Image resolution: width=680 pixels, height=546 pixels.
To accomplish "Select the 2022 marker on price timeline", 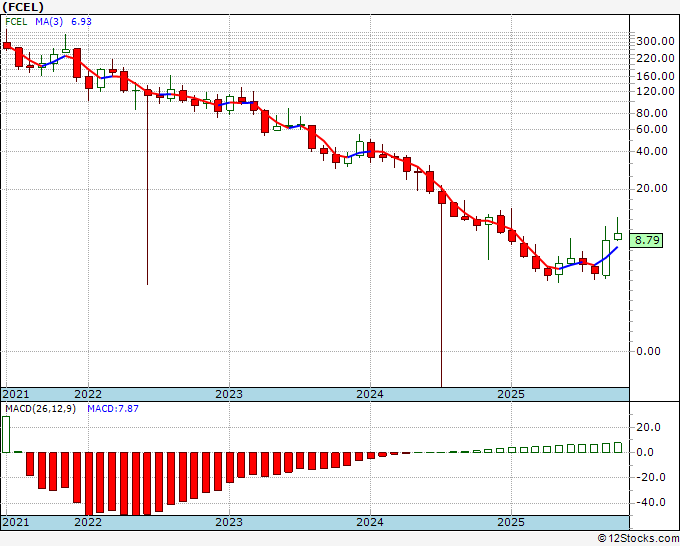I will [88, 394].
